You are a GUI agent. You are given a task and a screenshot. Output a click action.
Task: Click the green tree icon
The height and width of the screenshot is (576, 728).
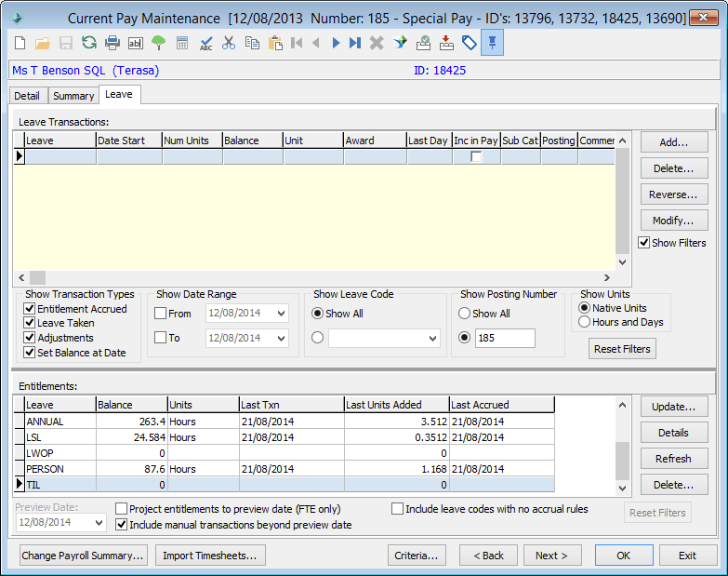click(x=159, y=43)
